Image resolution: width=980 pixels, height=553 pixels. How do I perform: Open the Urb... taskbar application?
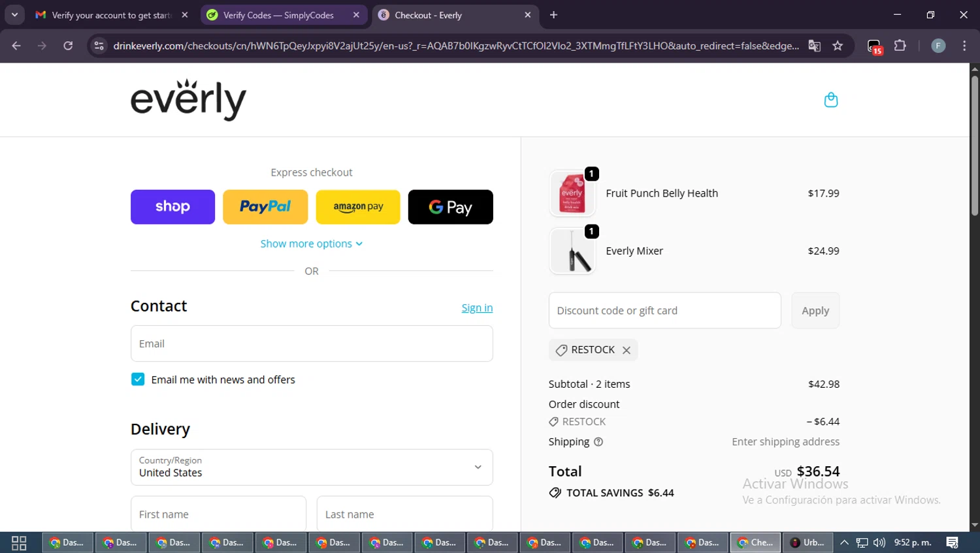point(808,543)
